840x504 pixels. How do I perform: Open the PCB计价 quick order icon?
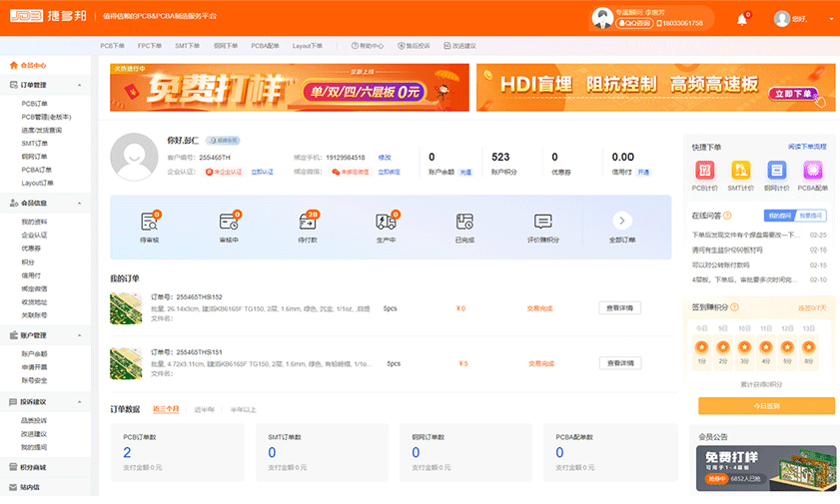705,171
